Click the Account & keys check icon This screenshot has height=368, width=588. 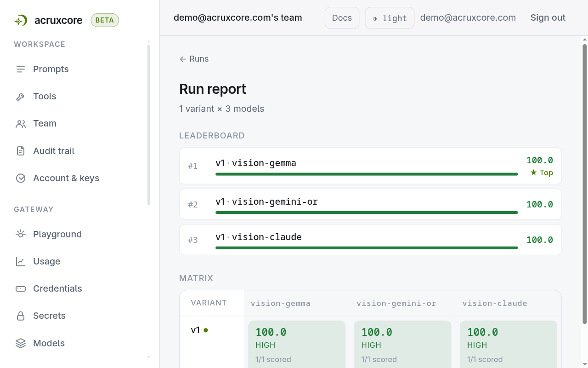[x=21, y=178]
